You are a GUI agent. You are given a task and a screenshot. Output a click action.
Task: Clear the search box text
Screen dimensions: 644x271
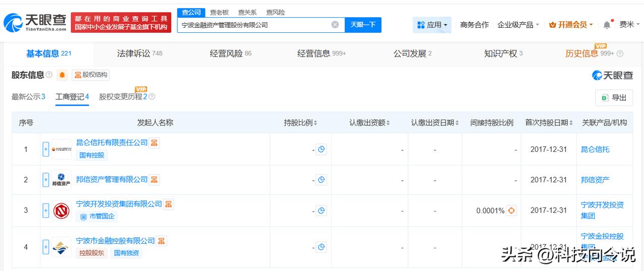click(335, 25)
